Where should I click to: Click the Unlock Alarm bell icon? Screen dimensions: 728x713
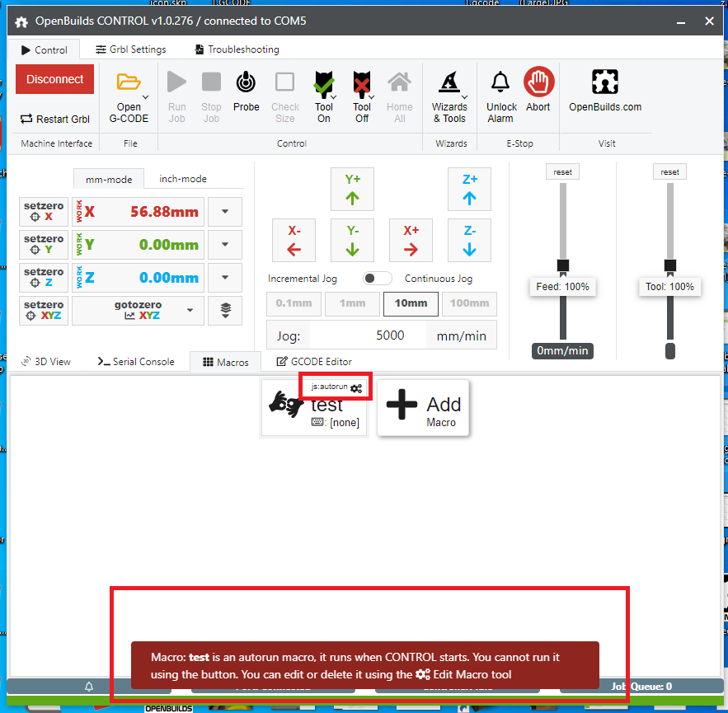pos(500,82)
